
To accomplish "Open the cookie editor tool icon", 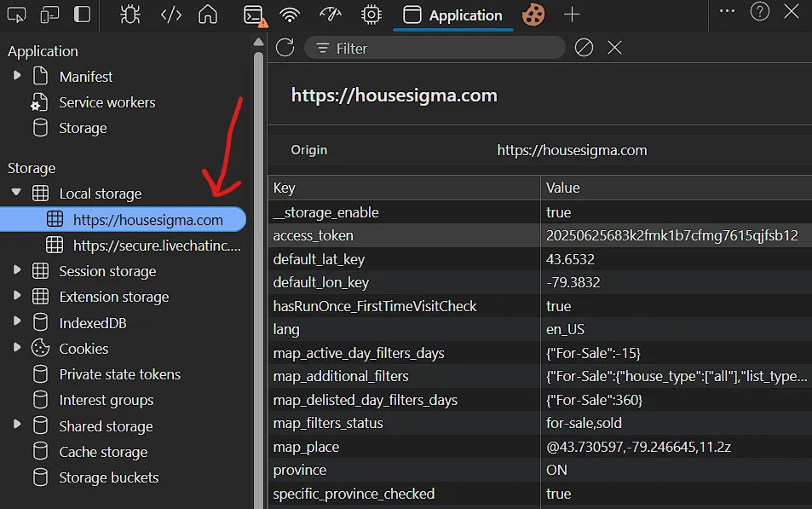I will pos(533,14).
